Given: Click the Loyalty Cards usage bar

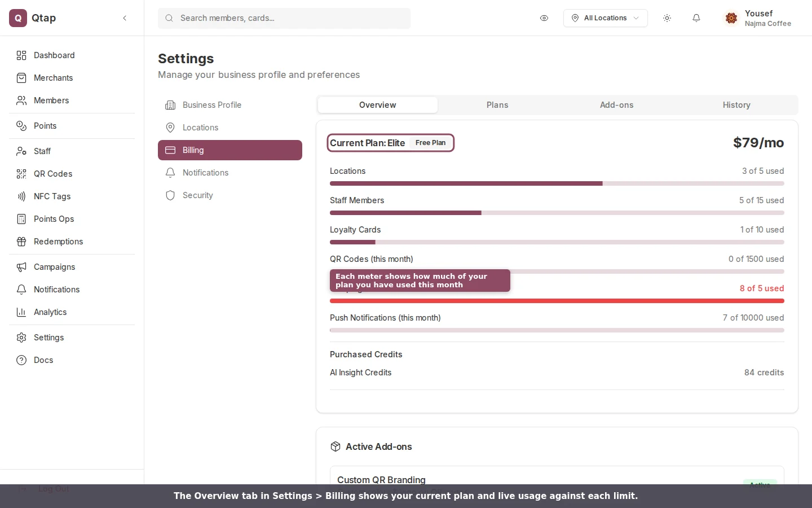Looking at the screenshot, I should coord(557,242).
